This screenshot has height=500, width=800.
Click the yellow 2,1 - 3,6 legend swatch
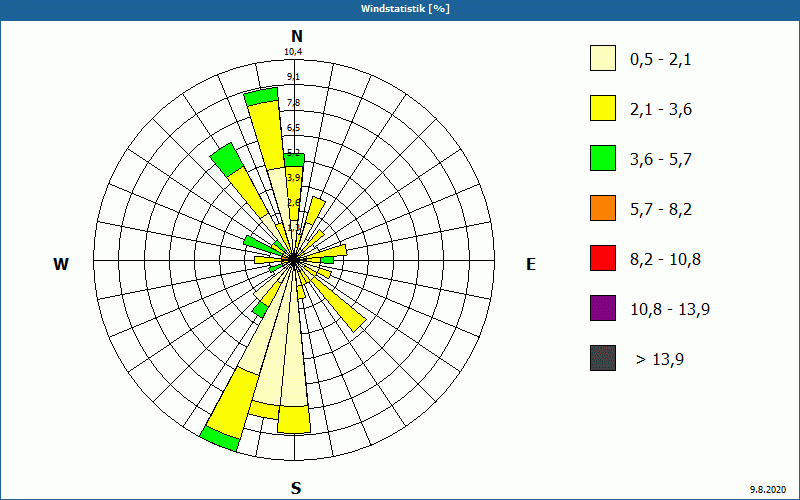point(603,108)
